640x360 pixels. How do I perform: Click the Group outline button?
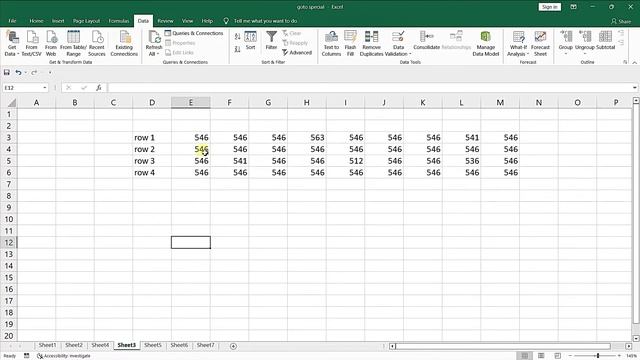click(x=566, y=42)
